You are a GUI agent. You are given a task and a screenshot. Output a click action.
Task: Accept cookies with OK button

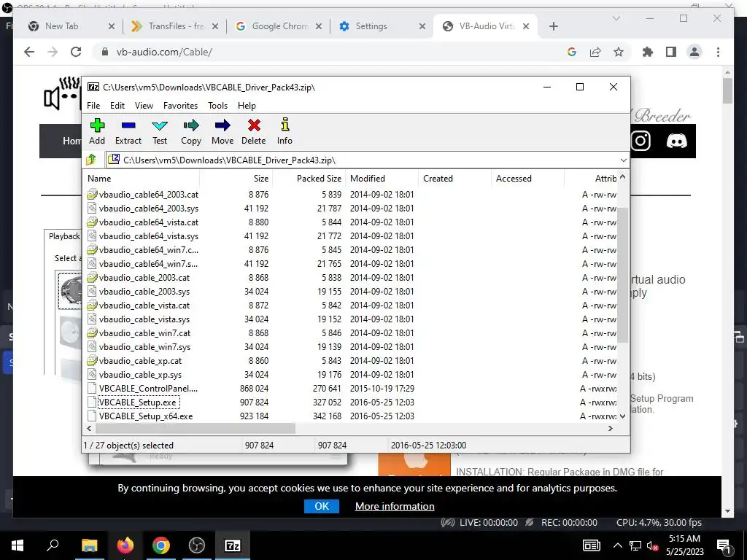point(322,506)
